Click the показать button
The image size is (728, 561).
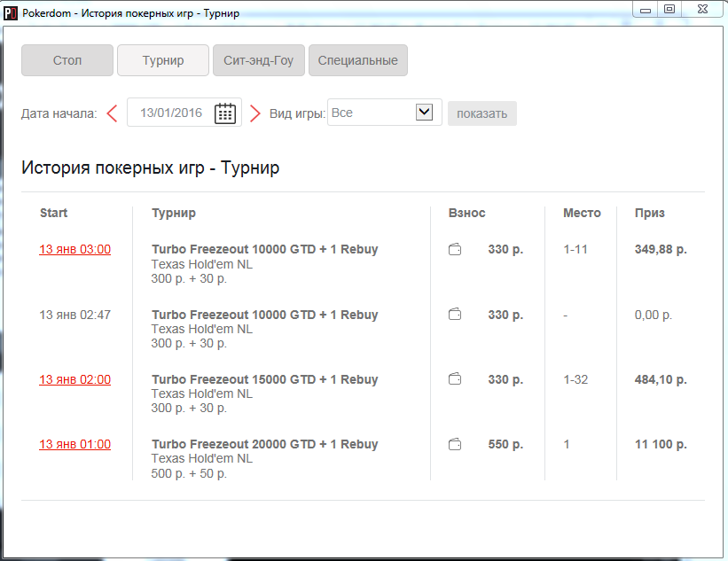point(481,113)
